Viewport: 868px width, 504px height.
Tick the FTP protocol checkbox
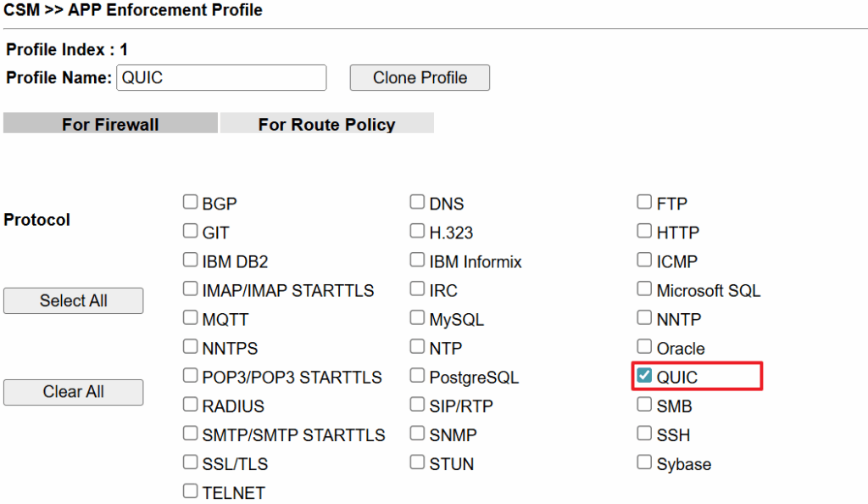(644, 203)
